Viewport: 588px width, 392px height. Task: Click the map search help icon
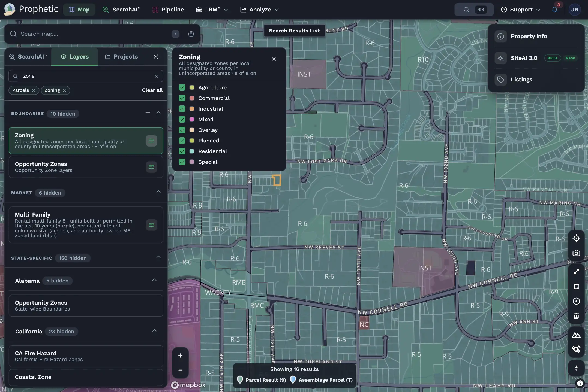(x=191, y=34)
